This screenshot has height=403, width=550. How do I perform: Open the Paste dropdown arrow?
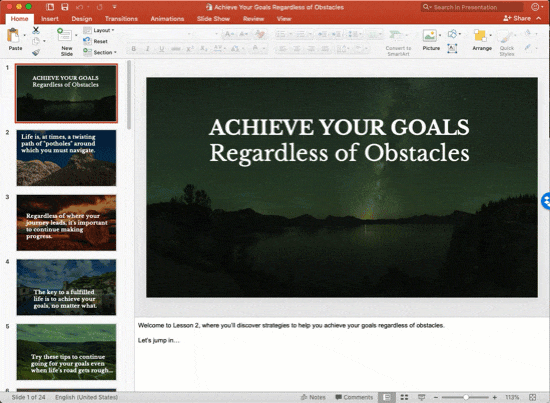(24, 35)
